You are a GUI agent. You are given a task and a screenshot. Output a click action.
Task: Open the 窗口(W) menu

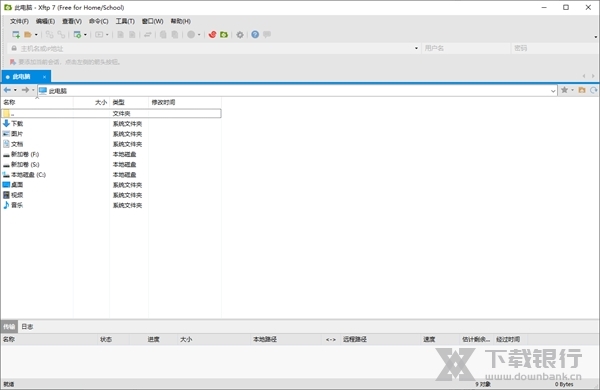tap(152, 21)
